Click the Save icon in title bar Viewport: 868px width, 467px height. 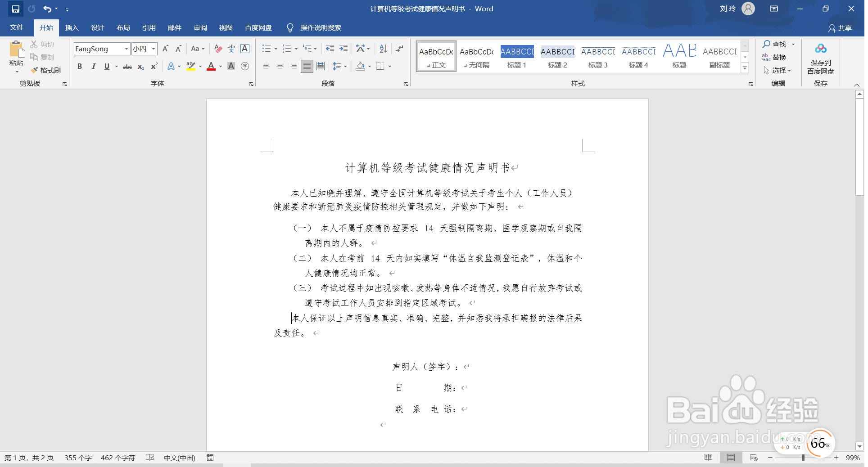(16, 9)
